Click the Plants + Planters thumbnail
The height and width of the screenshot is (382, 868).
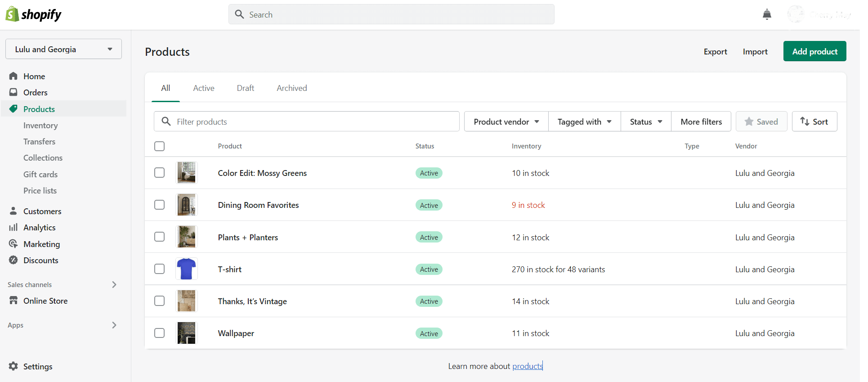(x=187, y=237)
